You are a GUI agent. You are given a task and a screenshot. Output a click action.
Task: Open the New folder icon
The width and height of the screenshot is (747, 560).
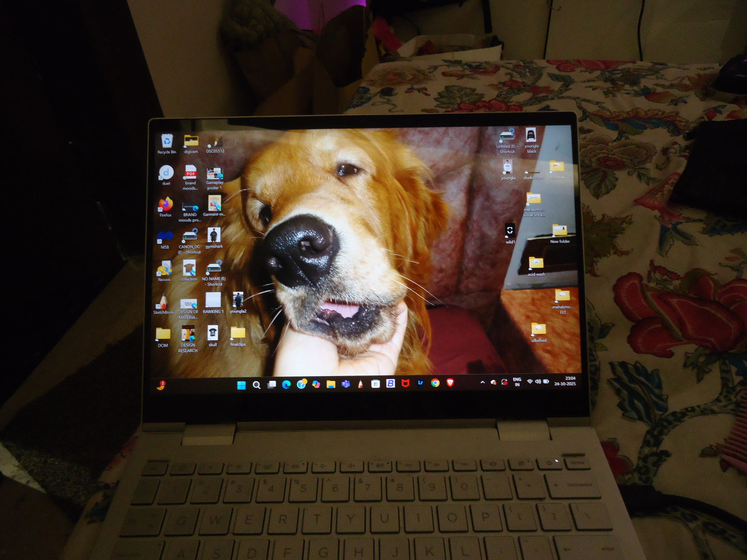coord(560,234)
